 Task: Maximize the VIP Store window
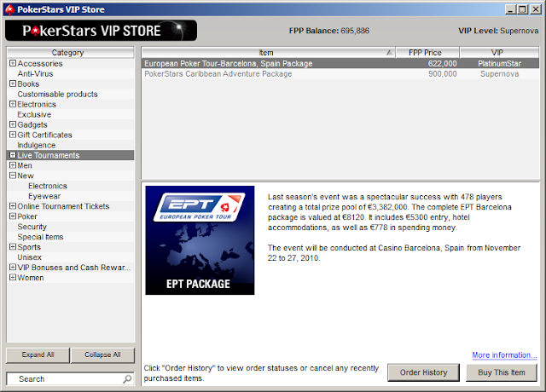coord(522,9)
